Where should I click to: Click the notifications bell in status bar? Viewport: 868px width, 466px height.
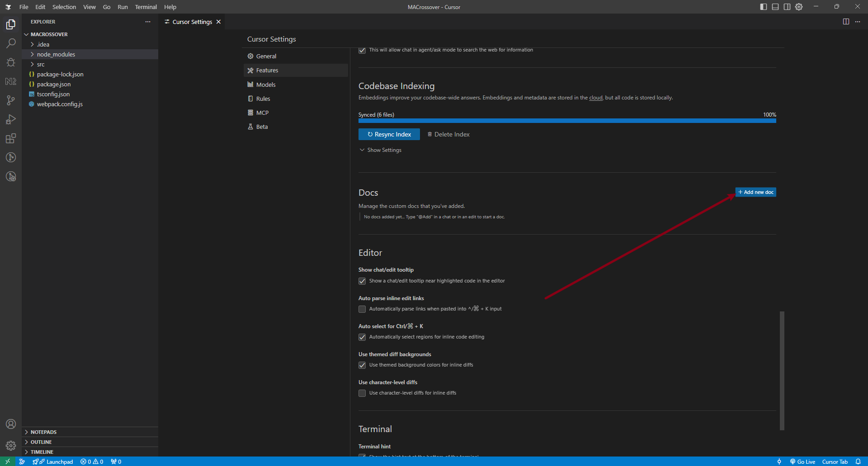[x=858, y=461]
